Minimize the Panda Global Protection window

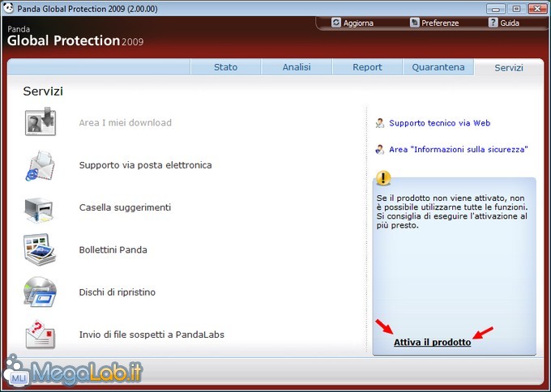coord(495,9)
